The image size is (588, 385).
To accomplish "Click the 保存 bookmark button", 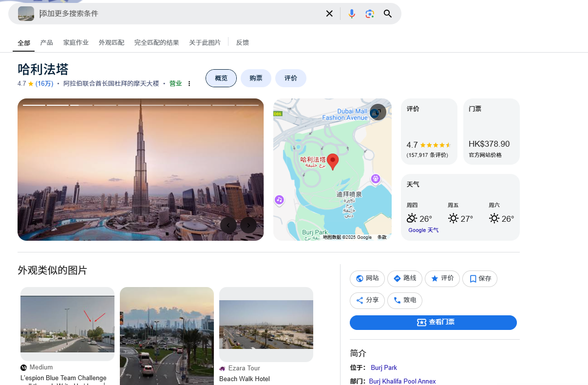I will [x=480, y=278].
